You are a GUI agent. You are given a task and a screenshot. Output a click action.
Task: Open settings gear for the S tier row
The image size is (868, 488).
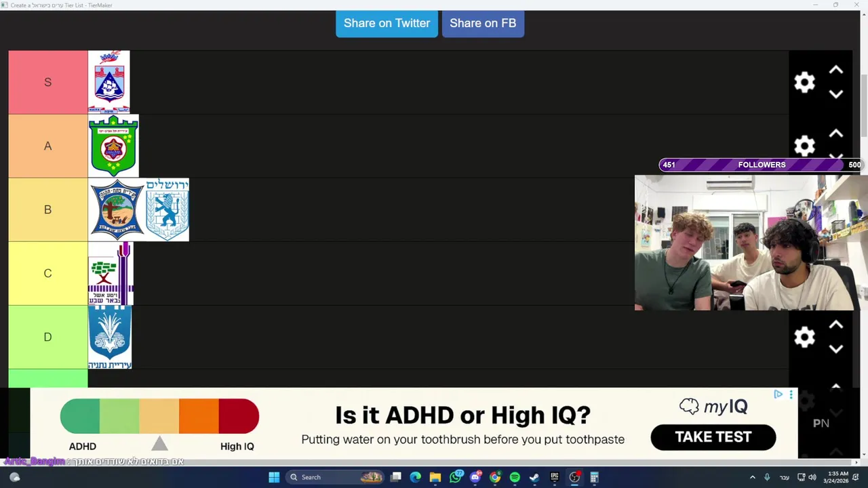(x=804, y=83)
